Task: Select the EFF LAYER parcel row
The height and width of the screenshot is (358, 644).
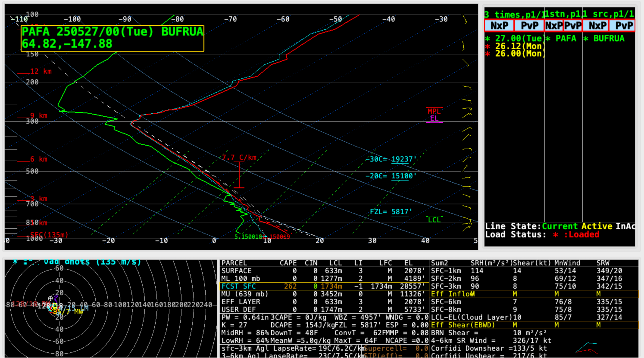Action: 324,302
